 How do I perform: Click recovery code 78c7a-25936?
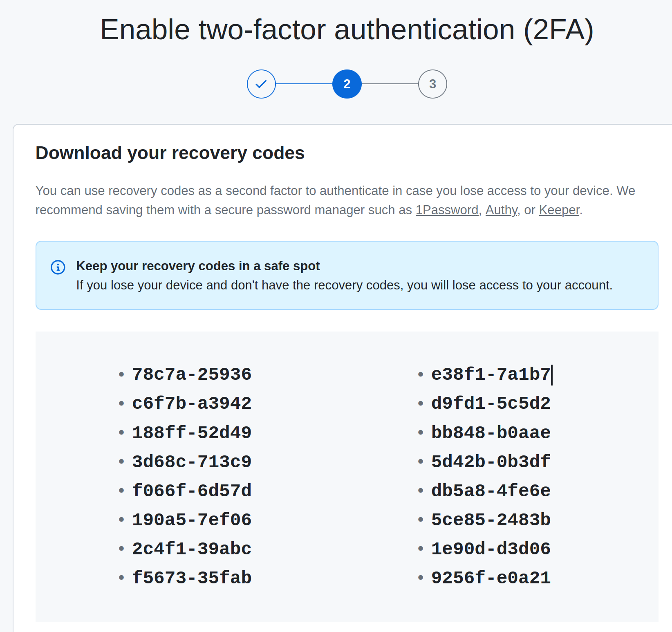pyautogui.click(x=192, y=374)
